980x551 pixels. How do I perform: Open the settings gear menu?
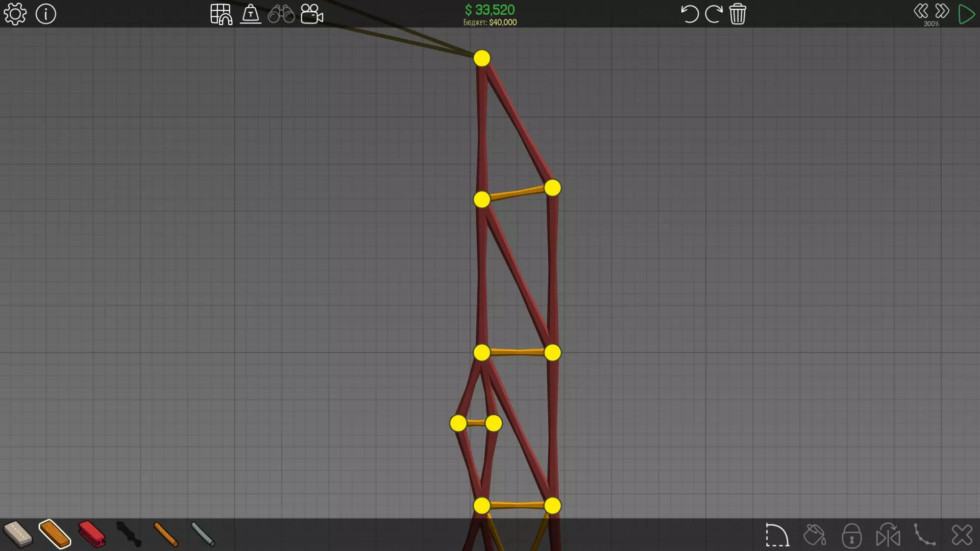click(15, 14)
